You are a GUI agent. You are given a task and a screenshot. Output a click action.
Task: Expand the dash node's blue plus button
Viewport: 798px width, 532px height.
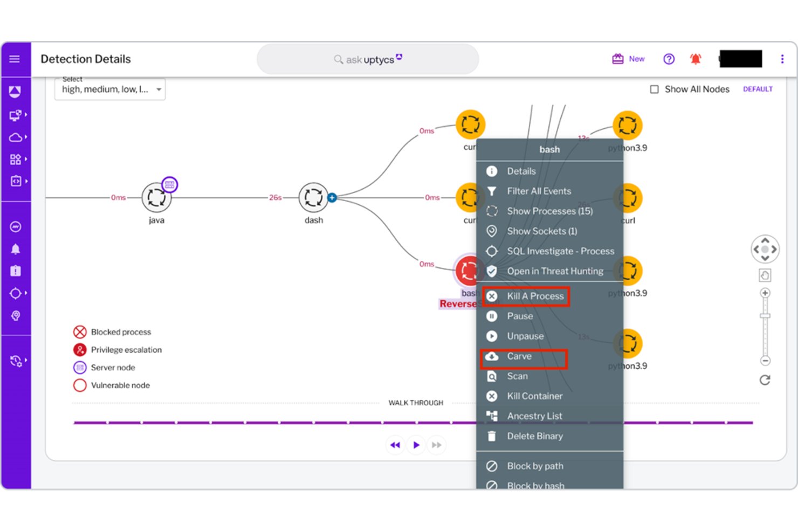(x=332, y=198)
